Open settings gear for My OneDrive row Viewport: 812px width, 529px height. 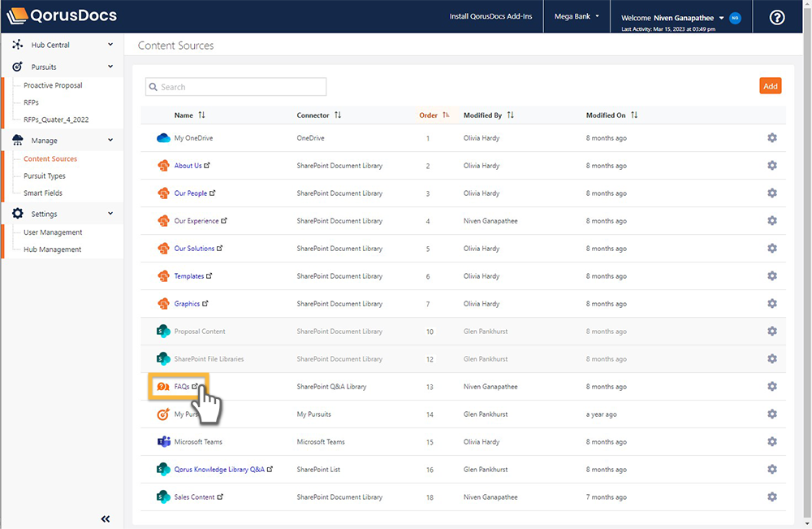pyautogui.click(x=771, y=138)
